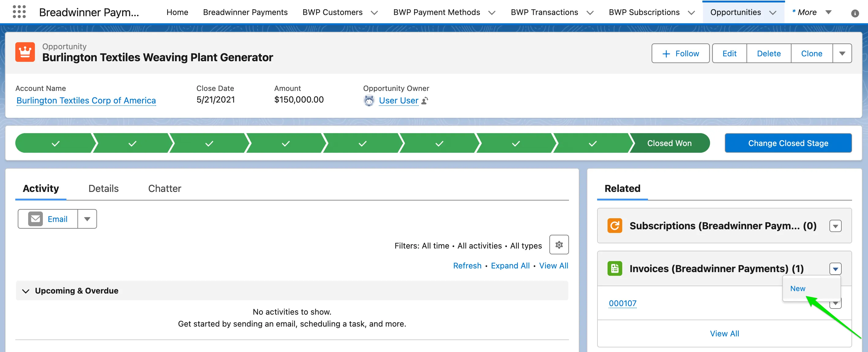The width and height of the screenshot is (868, 352).
Task: Click the change owner icon beside User User
Action: (x=425, y=100)
